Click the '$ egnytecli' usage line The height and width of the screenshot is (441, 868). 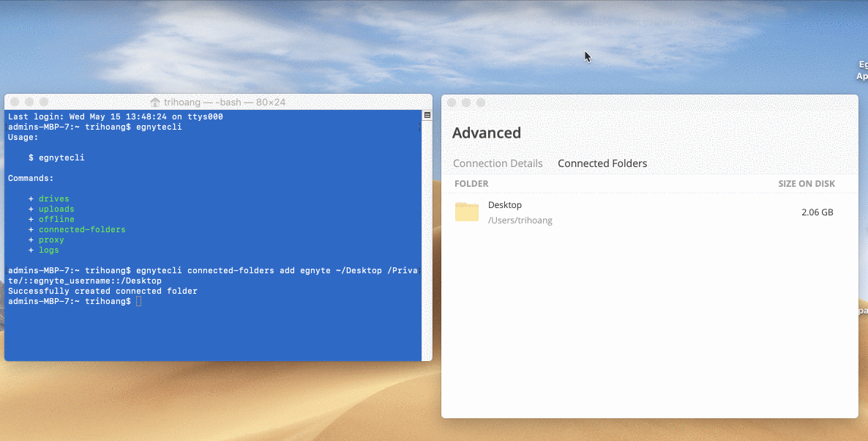pyautogui.click(x=56, y=158)
